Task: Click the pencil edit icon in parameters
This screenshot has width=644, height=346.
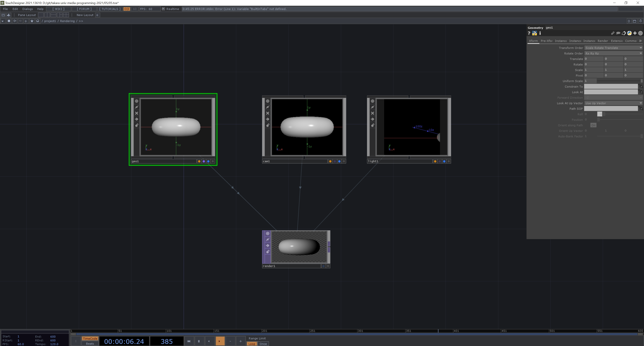Action: (612, 33)
